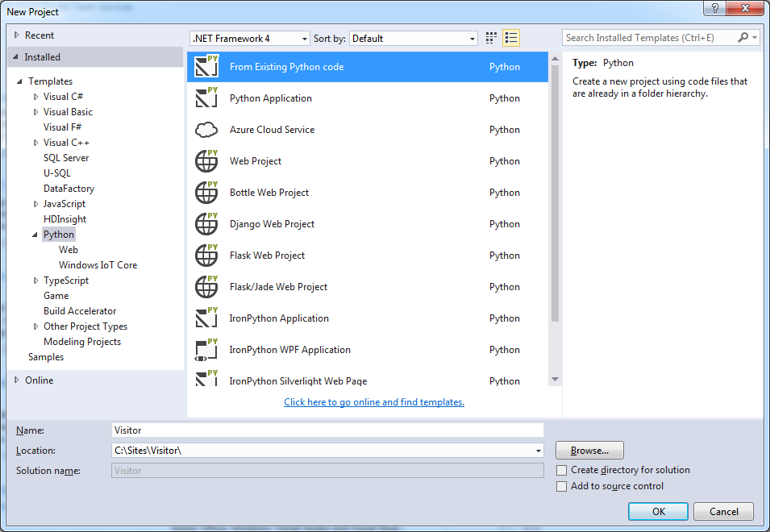
Task: Expand the Visual C# node
Action: tap(35, 97)
